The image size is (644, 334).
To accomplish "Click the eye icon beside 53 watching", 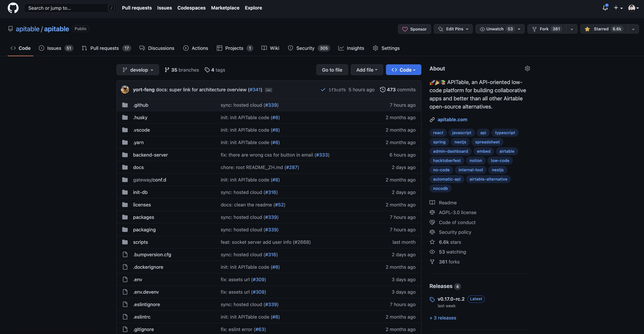I will coord(432,252).
